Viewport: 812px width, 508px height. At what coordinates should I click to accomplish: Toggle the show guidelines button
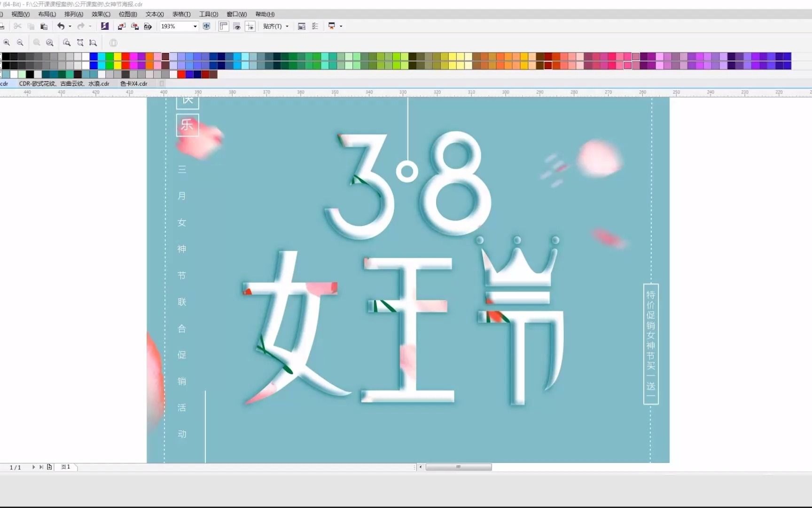250,26
